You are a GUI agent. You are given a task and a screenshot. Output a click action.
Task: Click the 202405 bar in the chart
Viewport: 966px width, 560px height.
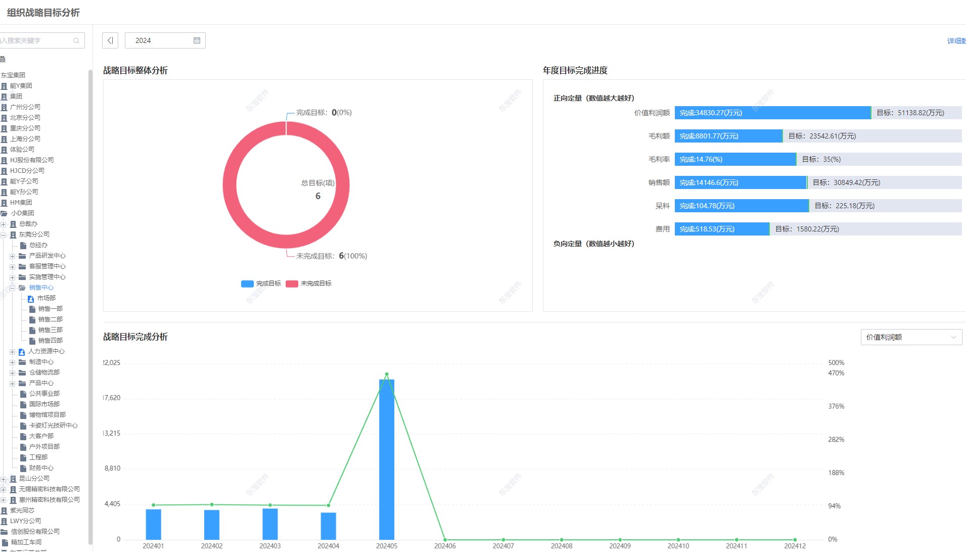[x=387, y=459]
